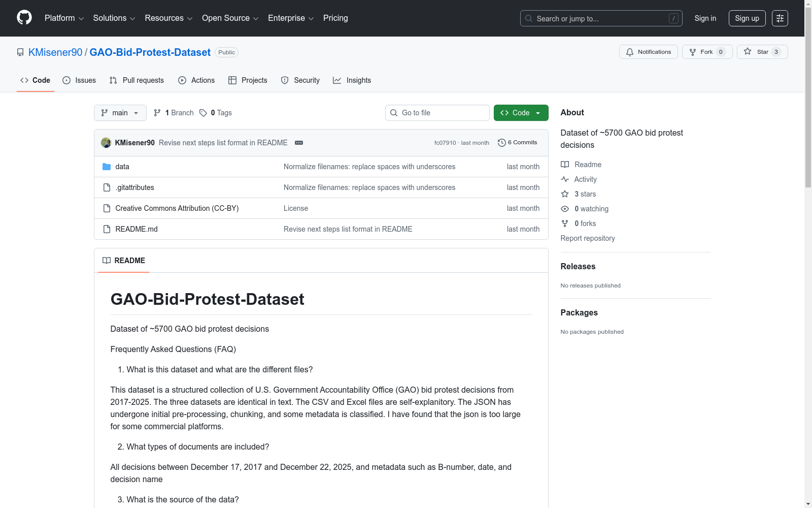Click the Readme link in About
Viewport: 812px width, 508px height.
581,165
